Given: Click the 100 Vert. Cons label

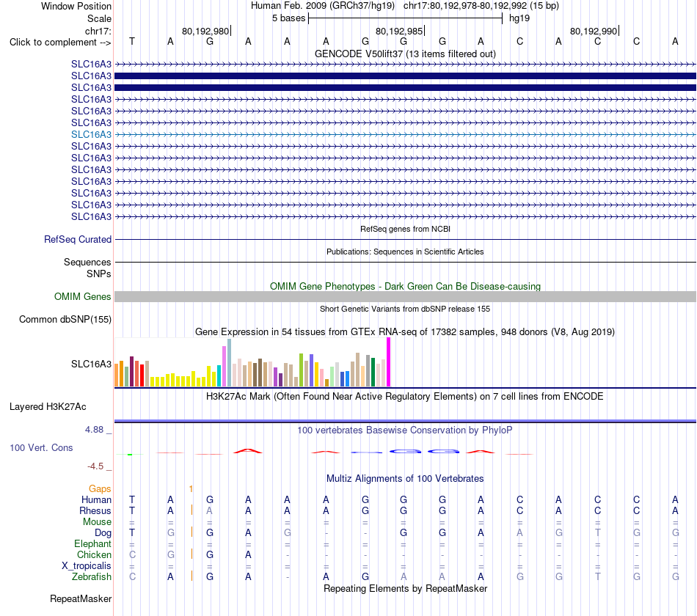Looking at the screenshot, I should (x=41, y=447).
